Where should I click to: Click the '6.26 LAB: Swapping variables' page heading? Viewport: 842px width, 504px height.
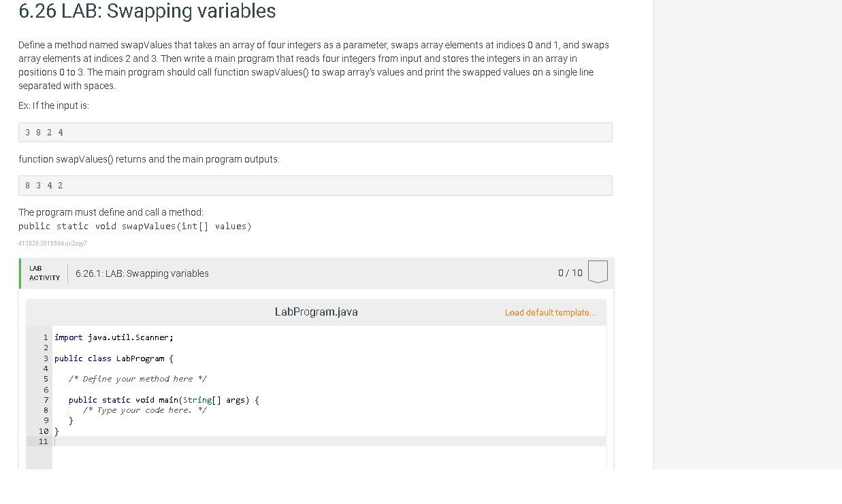tap(147, 12)
